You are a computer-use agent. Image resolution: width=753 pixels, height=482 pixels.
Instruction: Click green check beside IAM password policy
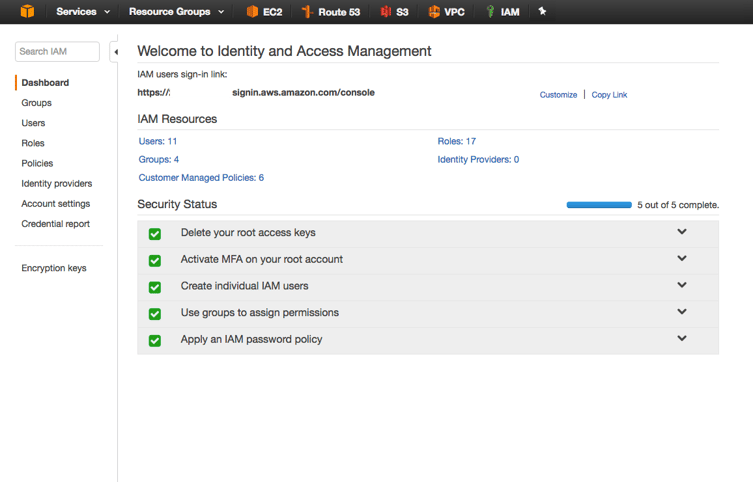coord(155,340)
